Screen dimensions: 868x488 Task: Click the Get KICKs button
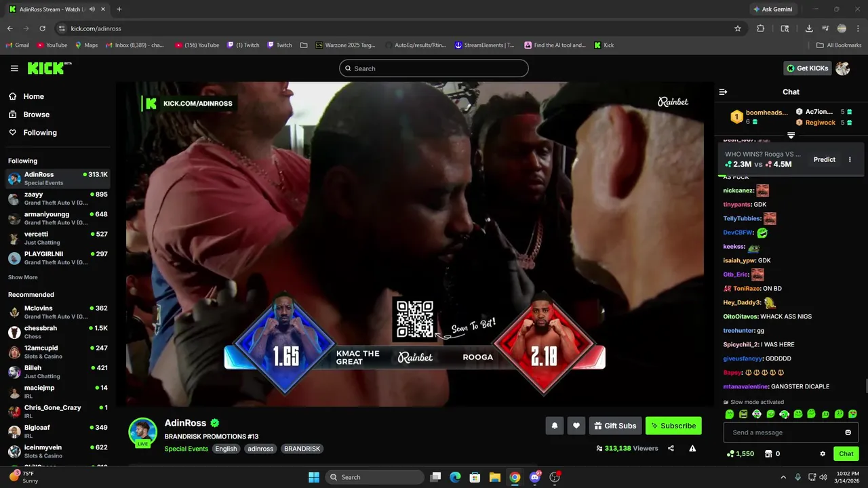[807, 68]
